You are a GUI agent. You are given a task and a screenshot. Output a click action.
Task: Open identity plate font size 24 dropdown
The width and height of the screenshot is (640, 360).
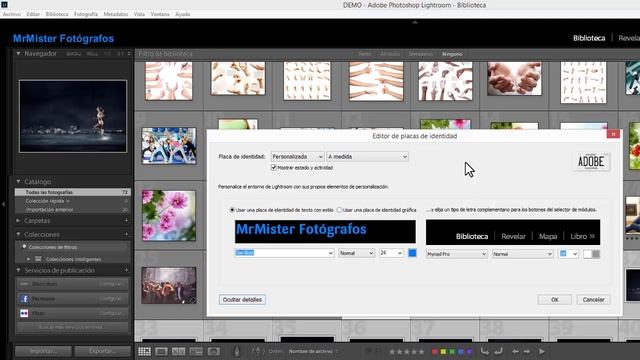[391, 253]
